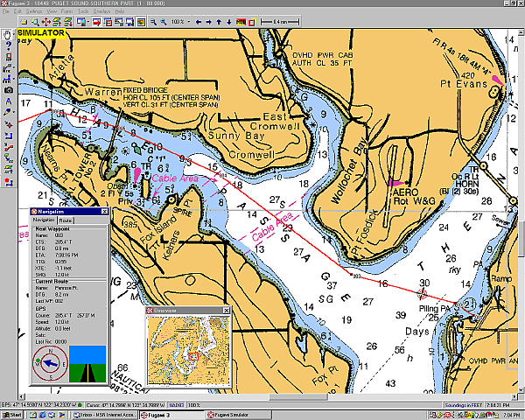This screenshot has width=525, height=420.
Task: Click waypoint 003 marker on the route
Action: [x=351, y=274]
